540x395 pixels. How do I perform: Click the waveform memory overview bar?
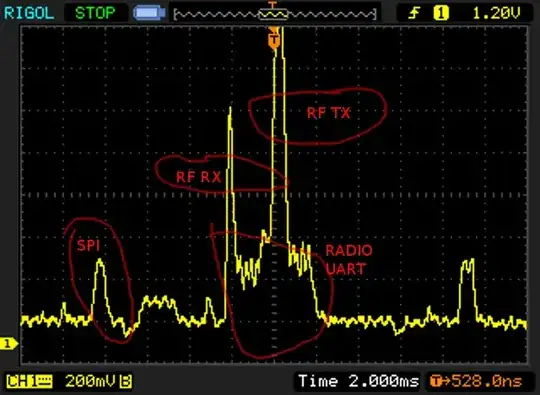click(275, 14)
